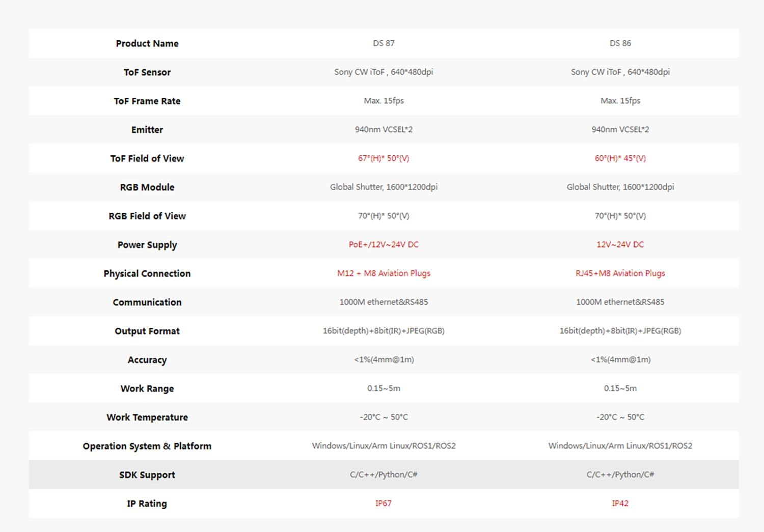Select the Communication row label
The height and width of the screenshot is (532, 764).
pyautogui.click(x=147, y=302)
